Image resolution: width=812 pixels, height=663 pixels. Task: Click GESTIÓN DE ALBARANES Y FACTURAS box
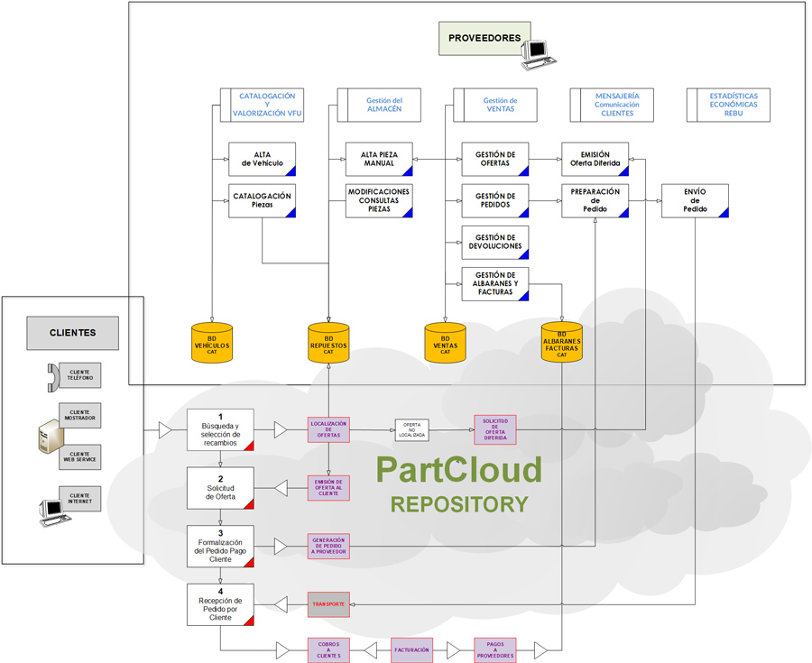[x=495, y=283]
